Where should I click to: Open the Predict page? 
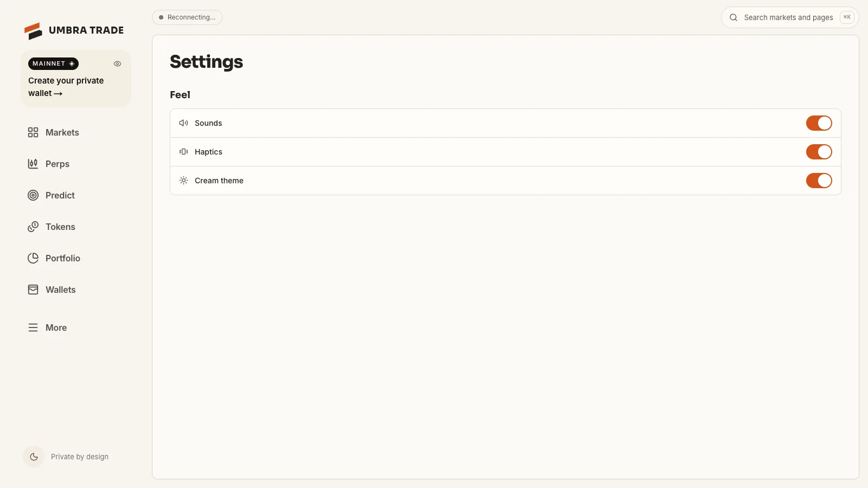[60, 195]
